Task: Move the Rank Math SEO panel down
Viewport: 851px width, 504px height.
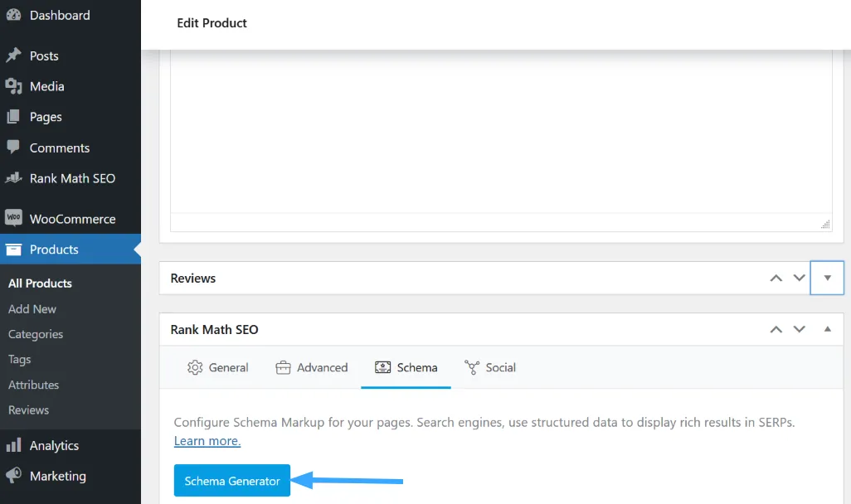Action: coord(799,329)
